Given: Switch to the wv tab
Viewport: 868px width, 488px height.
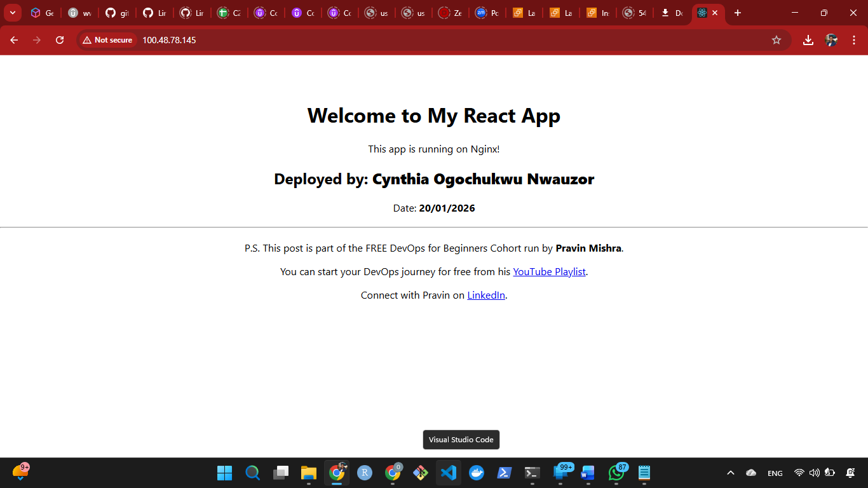Looking at the screenshot, I should tap(79, 13).
